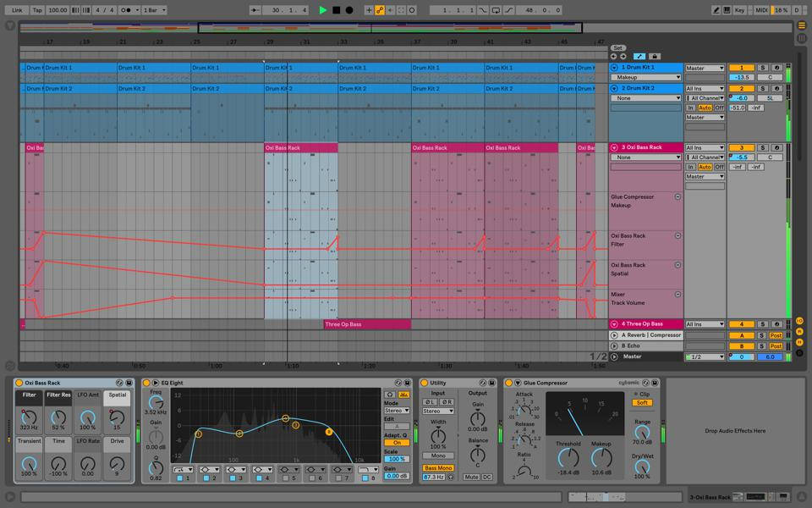The height and width of the screenshot is (508, 812).
Task: Click the Tap tempo button
Action: 37,10
